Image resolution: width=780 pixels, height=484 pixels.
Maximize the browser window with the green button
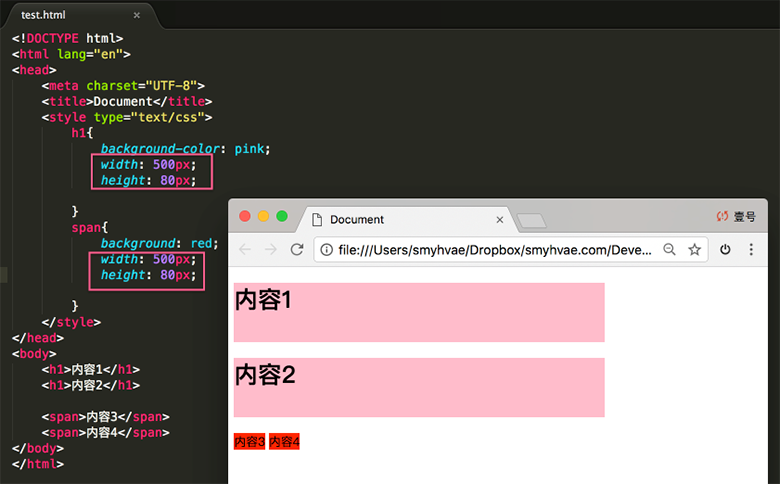pos(282,216)
